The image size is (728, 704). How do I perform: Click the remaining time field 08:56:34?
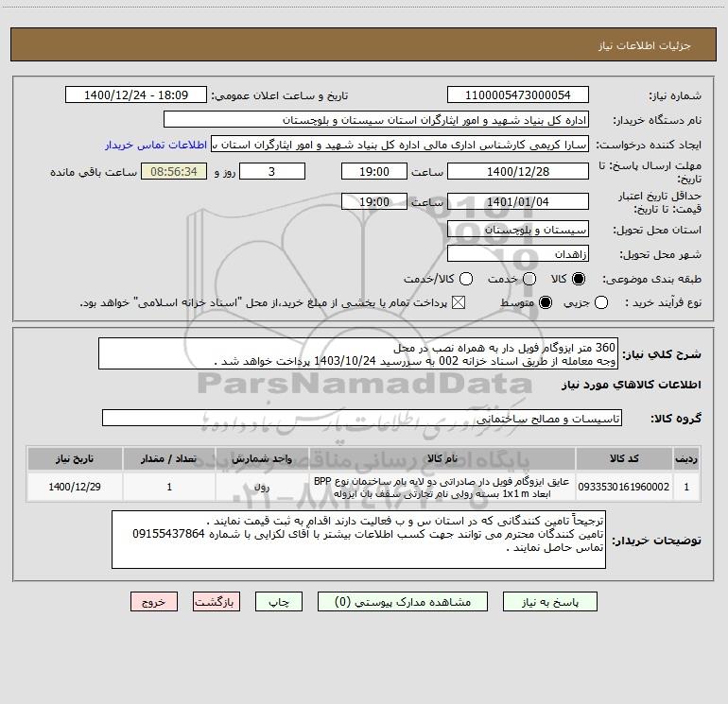click(x=174, y=171)
